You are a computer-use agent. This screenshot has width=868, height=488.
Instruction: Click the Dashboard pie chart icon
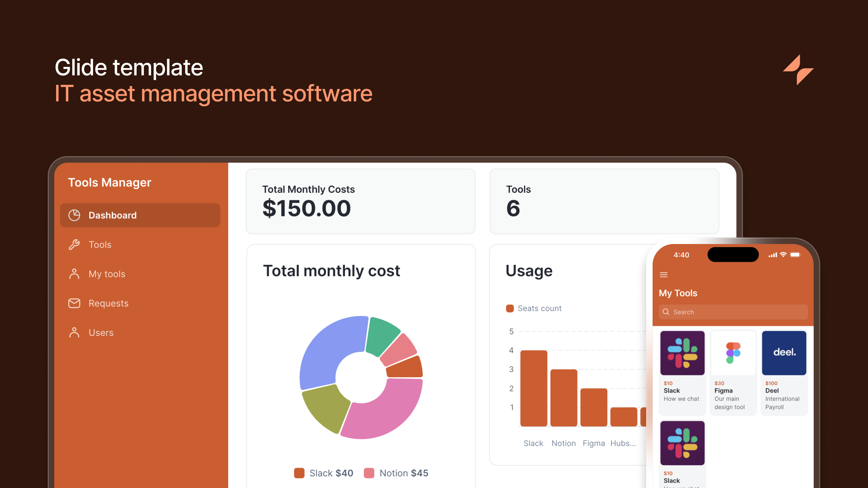[x=74, y=215]
